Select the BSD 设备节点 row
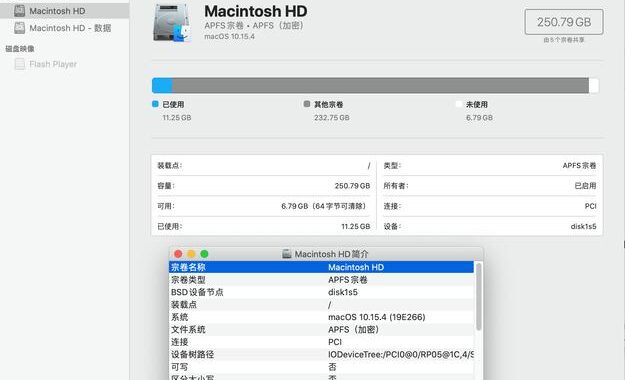 pos(321,292)
